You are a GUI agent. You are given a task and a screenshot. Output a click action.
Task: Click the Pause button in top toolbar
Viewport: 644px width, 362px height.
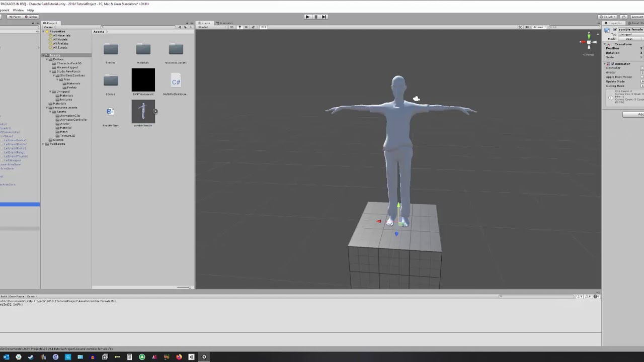click(x=315, y=17)
